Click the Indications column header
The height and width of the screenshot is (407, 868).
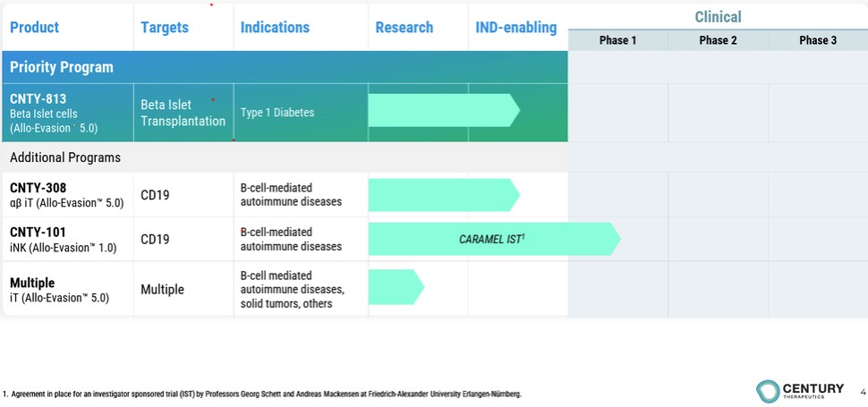[x=275, y=28]
